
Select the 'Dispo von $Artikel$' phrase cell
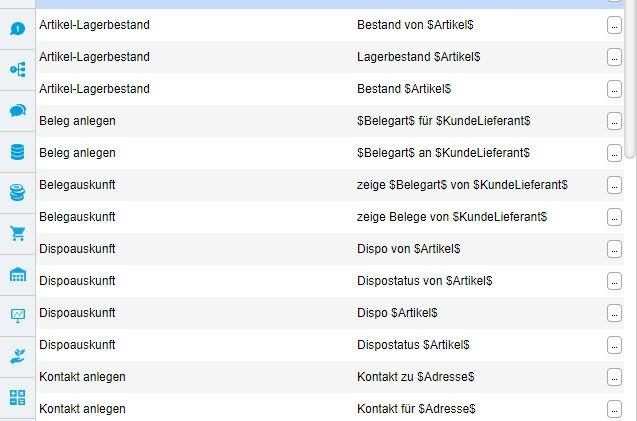[409, 249]
